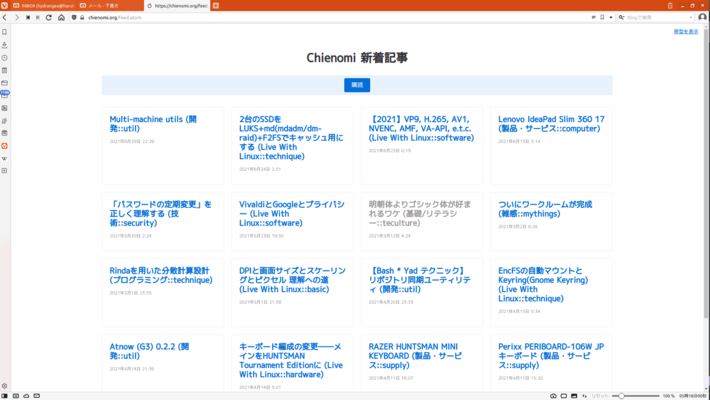Open the Window panel in sidebar
This screenshot has width=710, height=400.
5,83
